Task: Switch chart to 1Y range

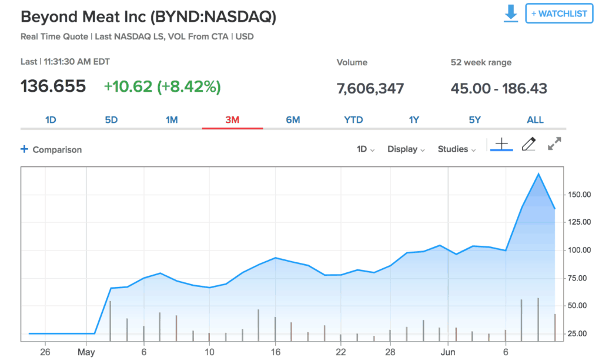Action: click(414, 120)
